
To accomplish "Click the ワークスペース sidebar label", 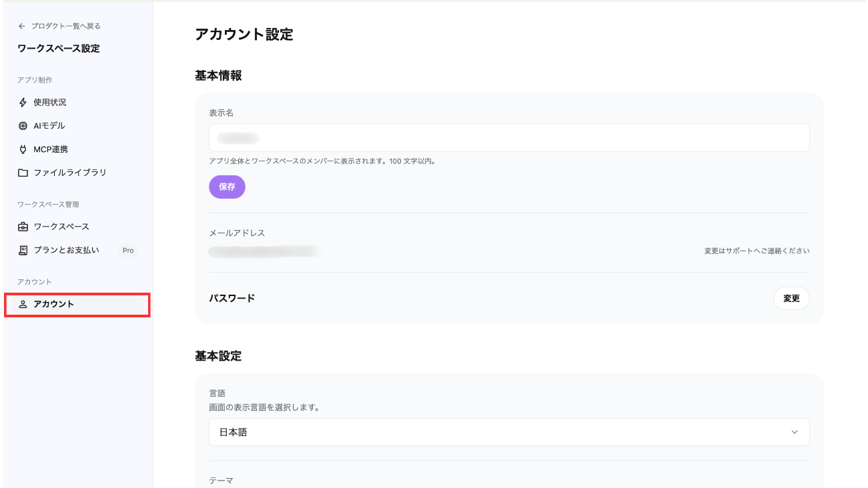I will point(61,227).
